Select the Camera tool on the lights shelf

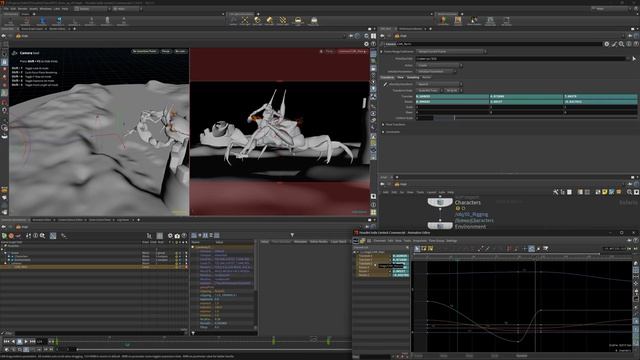pyautogui.click(x=233, y=20)
